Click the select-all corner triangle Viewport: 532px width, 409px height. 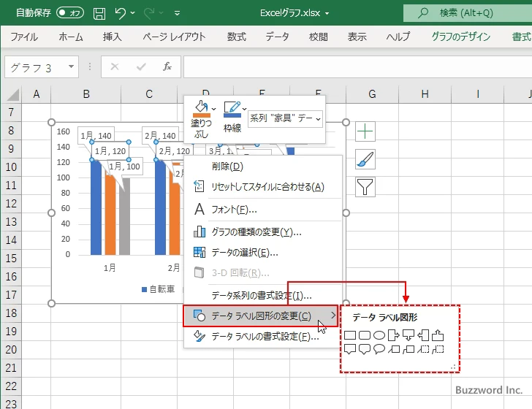[13, 95]
